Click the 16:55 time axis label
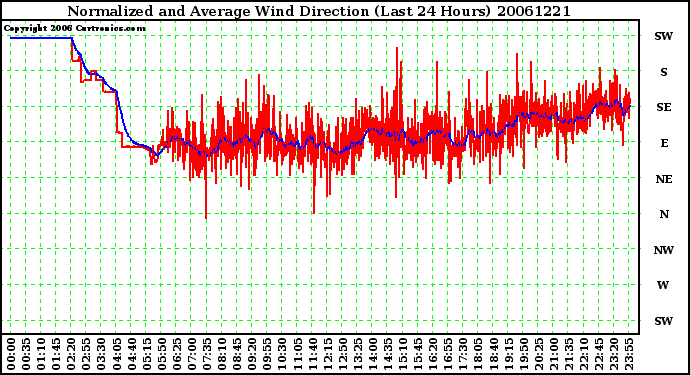The width and height of the screenshot is (690, 375). pyautogui.click(x=447, y=354)
